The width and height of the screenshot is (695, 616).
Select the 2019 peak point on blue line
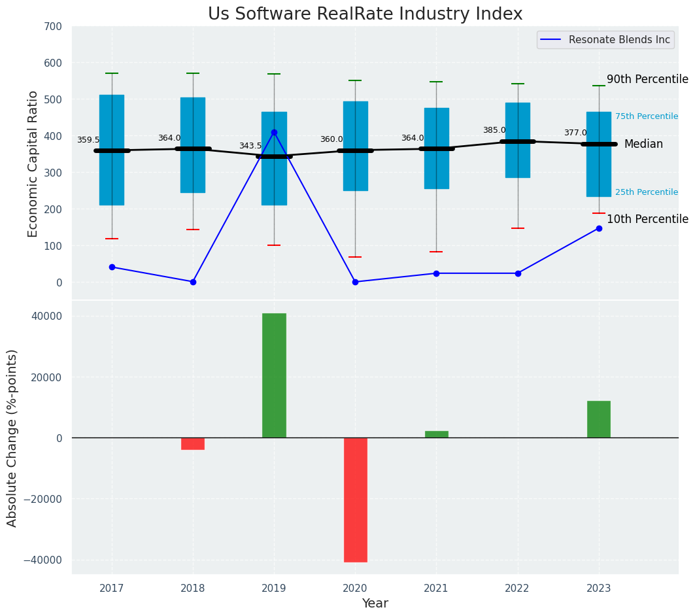pyautogui.click(x=274, y=133)
